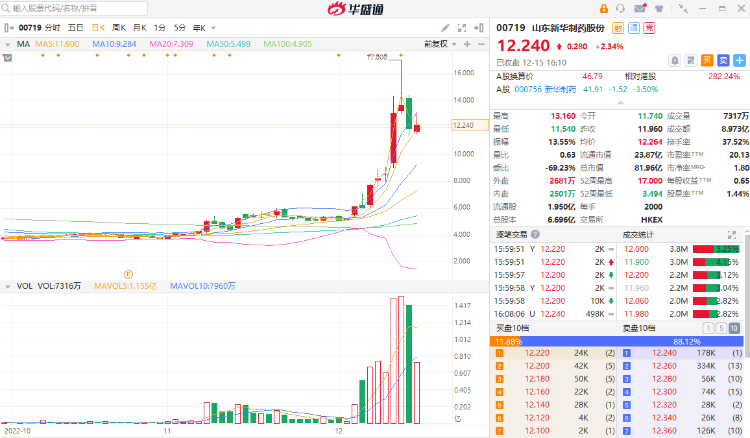Click the search magnifier icon

click(6, 8)
